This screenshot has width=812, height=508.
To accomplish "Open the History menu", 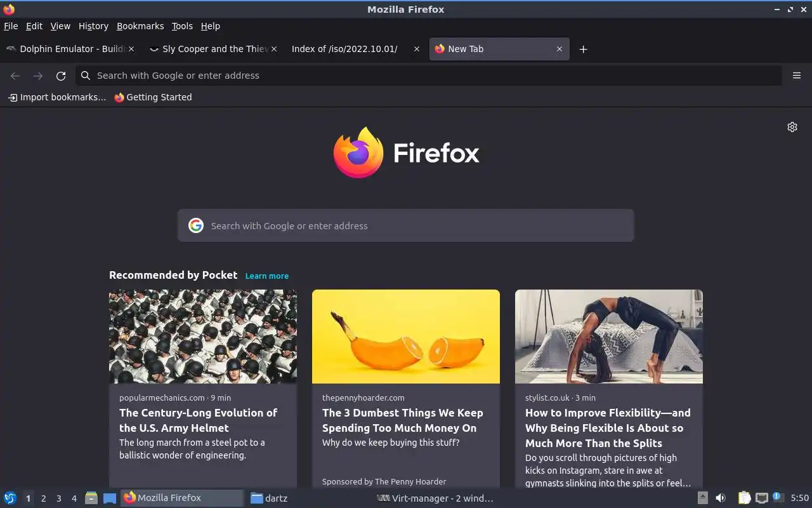I will 93,26.
